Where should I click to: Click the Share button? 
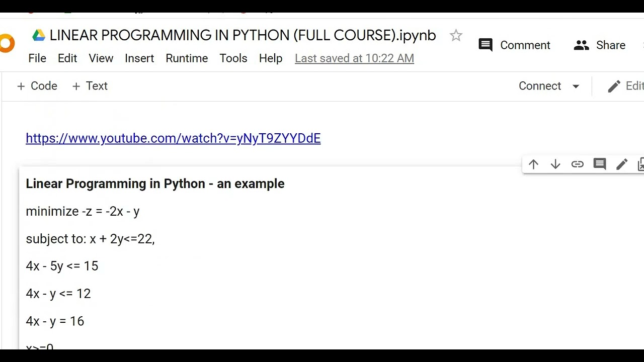tap(600, 45)
